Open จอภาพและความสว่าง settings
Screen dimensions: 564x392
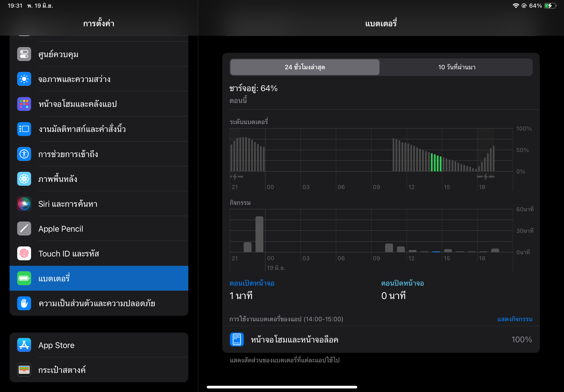pyautogui.click(x=99, y=79)
